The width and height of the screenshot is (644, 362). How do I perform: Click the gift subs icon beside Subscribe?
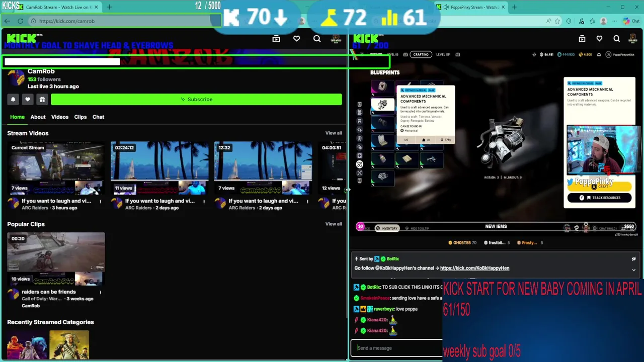click(42, 100)
